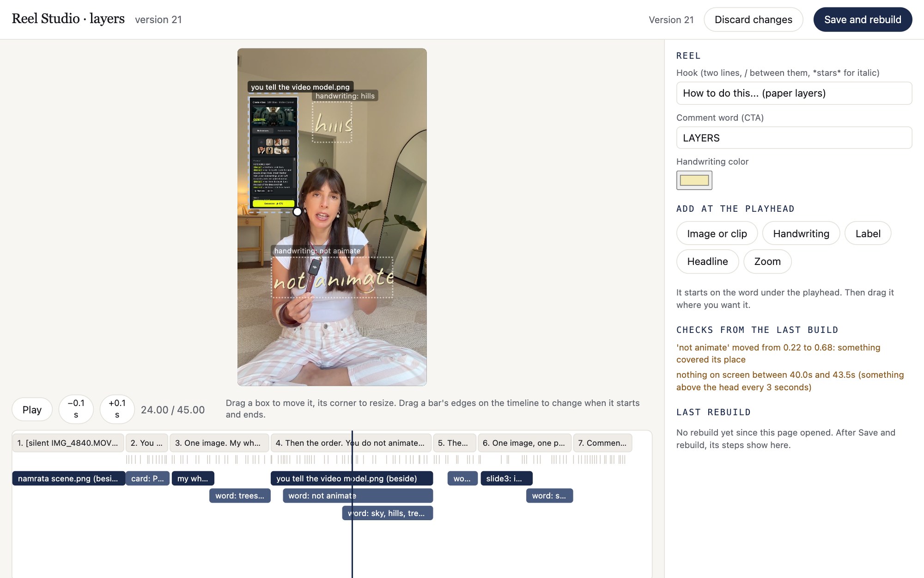Screen dimensions: 924x578
Task: Select the 'word: trees...' timeline bar
Action: (240, 496)
